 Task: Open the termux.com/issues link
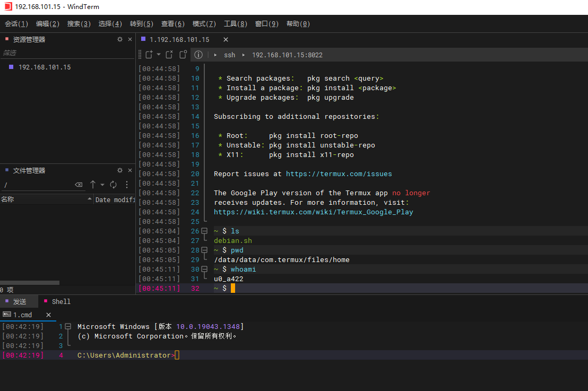(x=339, y=173)
